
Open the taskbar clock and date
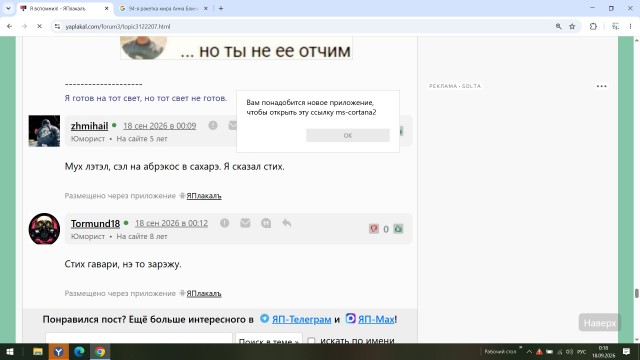pyautogui.click(x=603, y=352)
